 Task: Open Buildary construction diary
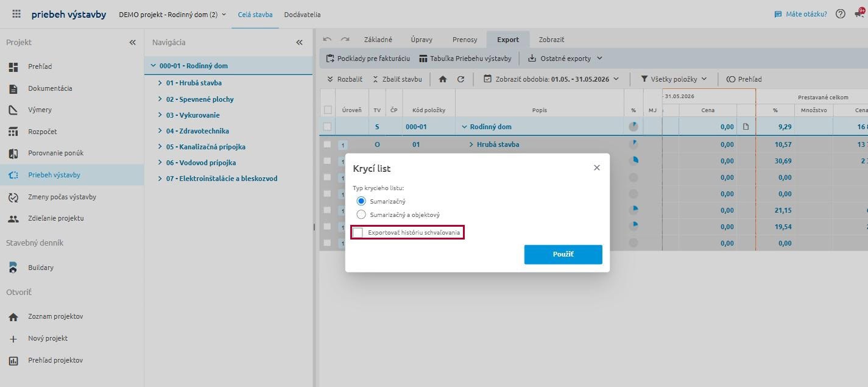coord(40,268)
